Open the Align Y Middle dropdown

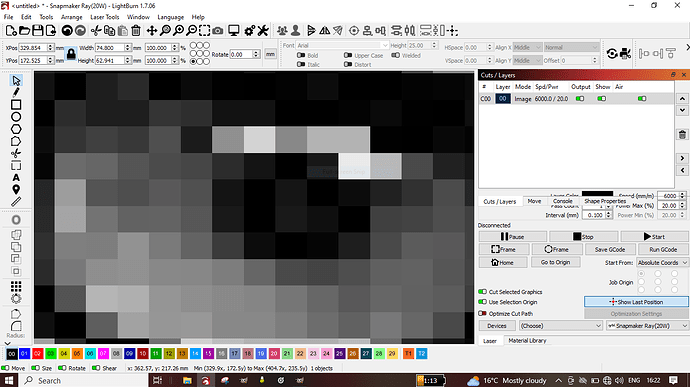tap(527, 60)
